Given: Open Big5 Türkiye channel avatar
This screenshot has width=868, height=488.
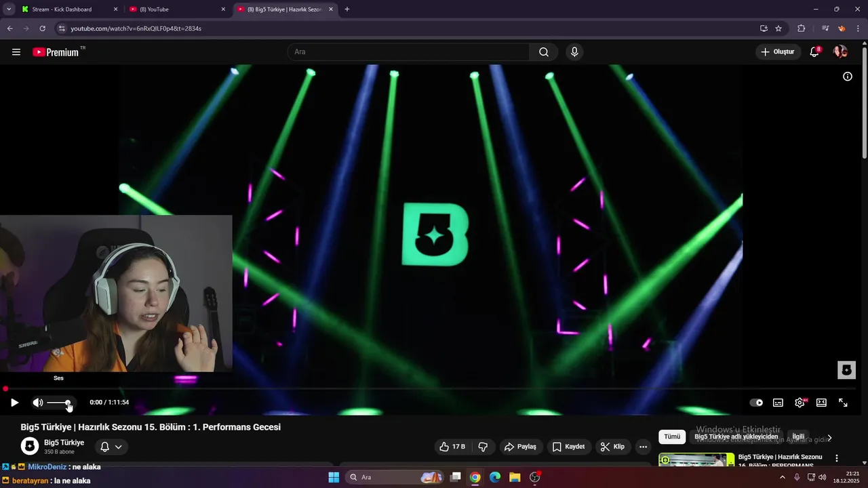Looking at the screenshot, I should tap(30, 446).
